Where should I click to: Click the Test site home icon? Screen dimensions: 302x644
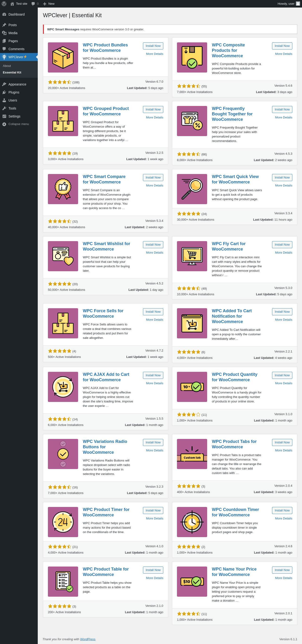coord(12,4)
